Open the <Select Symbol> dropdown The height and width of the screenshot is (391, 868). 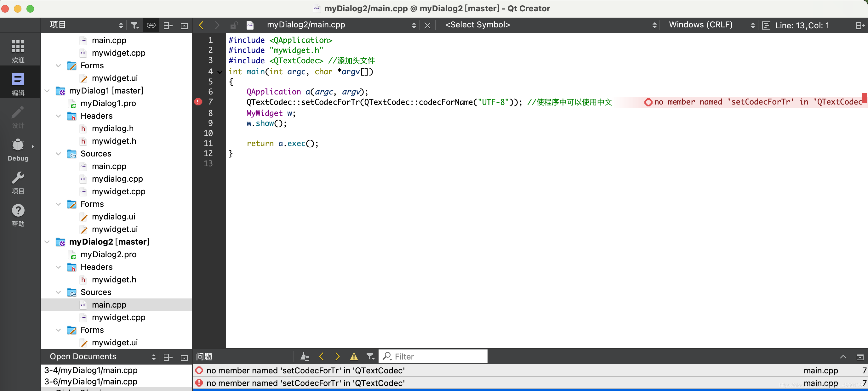pos(478,25)
